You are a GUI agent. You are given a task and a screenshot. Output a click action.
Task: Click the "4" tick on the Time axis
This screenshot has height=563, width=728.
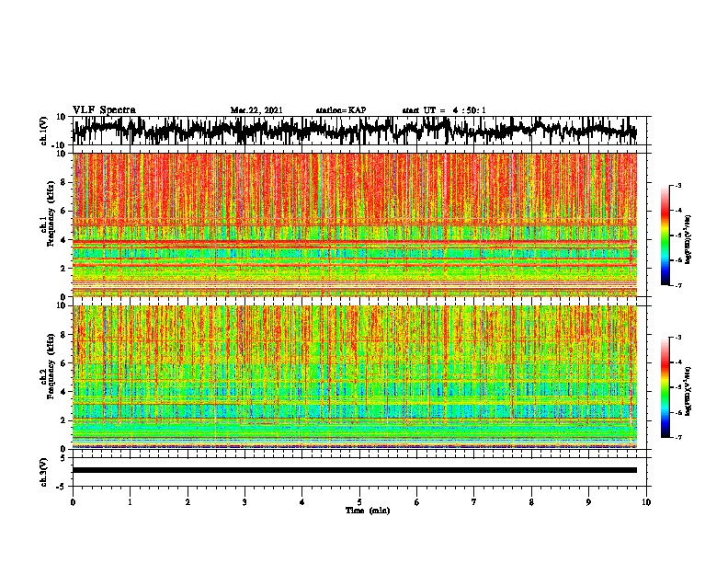pyautogui.click(x=302, y=502)
